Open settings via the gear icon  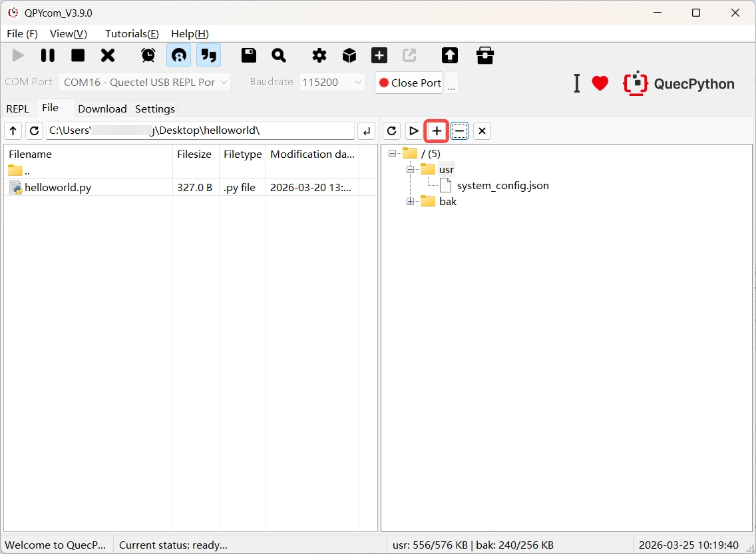(319, 55)
